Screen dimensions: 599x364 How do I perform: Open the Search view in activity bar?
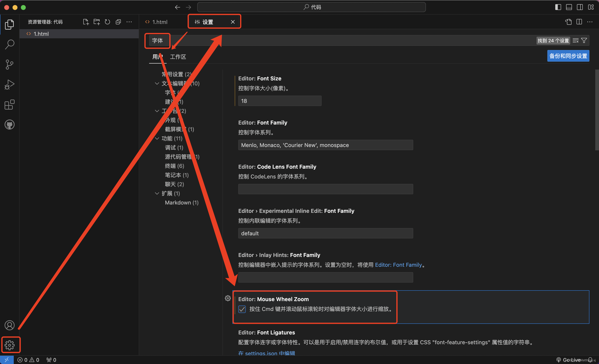pos(10,45)
